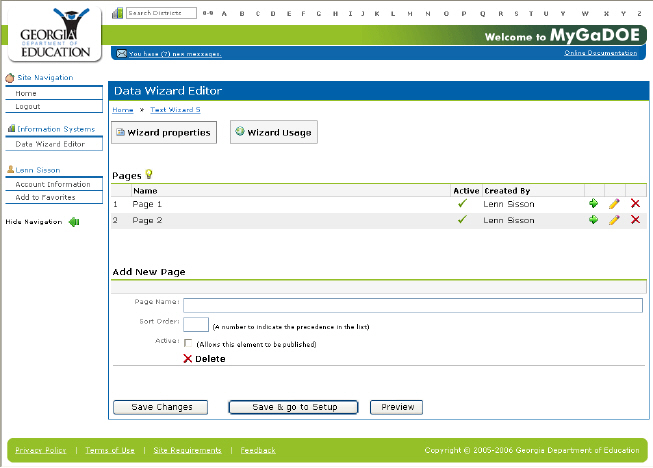Click Save Changes button
Screen dimensions: 653x468
click(161, 407)
